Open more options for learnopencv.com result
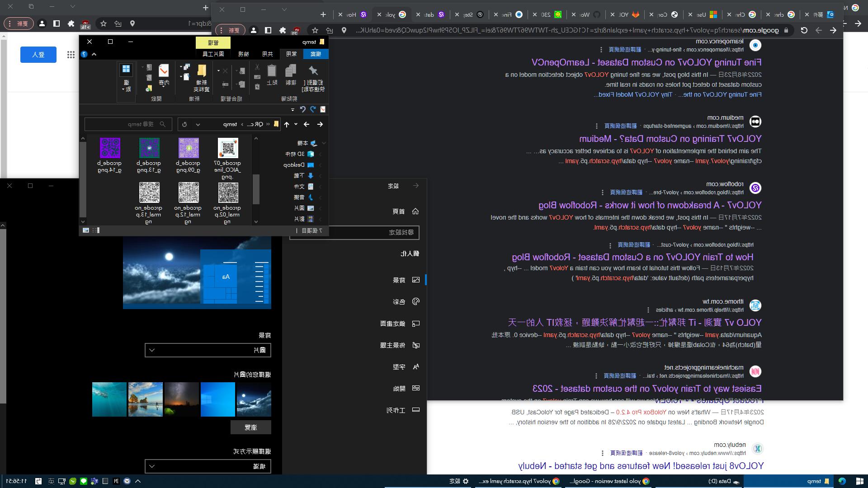The height and width of the screenshot is (488, 868). [x=601, y=50]
